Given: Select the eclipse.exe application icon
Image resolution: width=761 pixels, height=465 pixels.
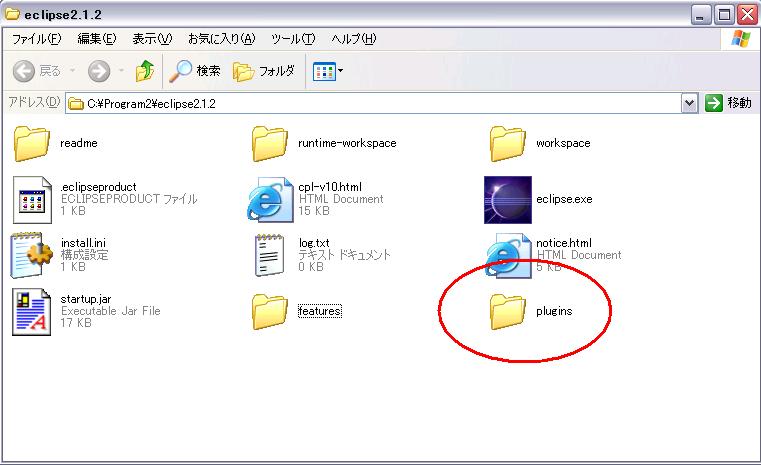Looking at the screenshot, I should pos(508,199).
